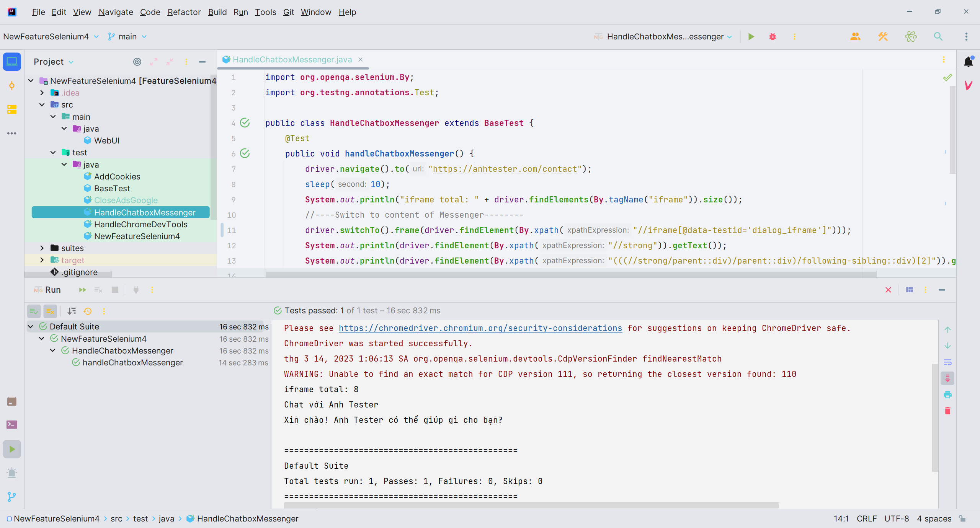Click editor horizontal scrollbar
The image size is (980, 528).
570,274
